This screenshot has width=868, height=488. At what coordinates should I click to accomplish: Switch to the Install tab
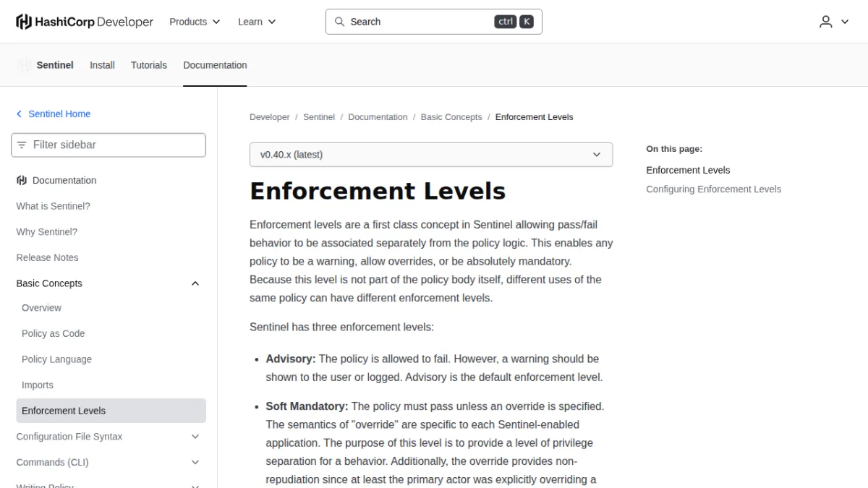pos(102,65)
